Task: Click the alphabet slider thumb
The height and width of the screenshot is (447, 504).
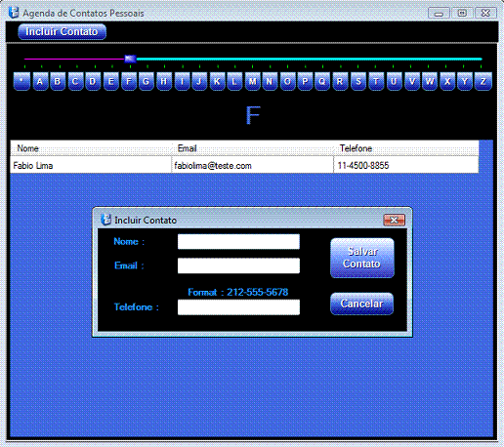Action: (x=130, y=59)
